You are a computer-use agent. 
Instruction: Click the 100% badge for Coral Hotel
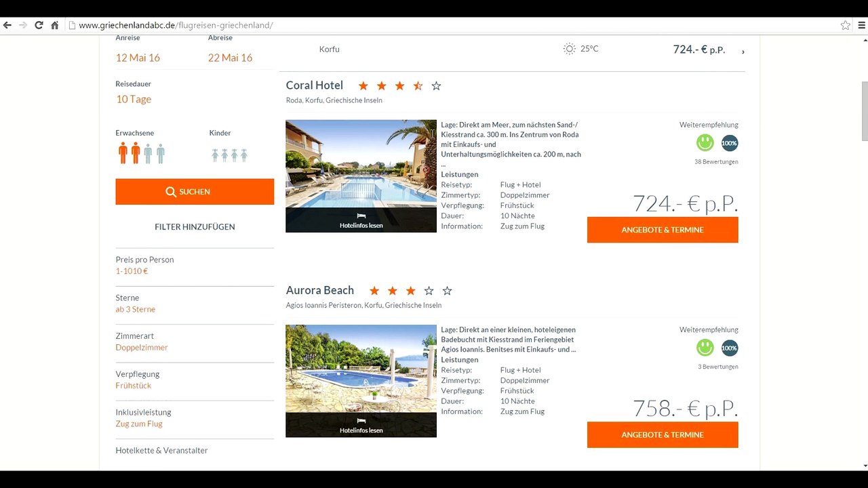coord(730,143)
